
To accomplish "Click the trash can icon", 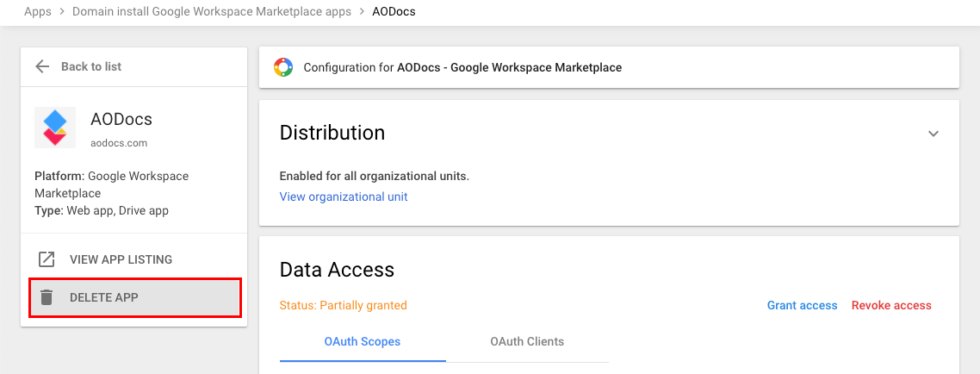I will click(x=47, y=297).
